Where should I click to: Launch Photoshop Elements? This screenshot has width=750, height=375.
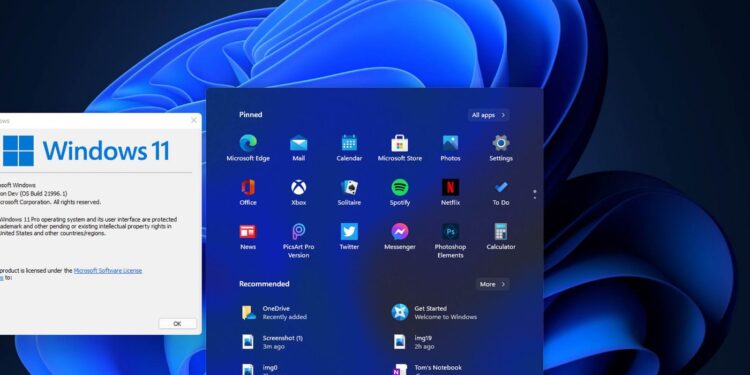tap(450, 240)
